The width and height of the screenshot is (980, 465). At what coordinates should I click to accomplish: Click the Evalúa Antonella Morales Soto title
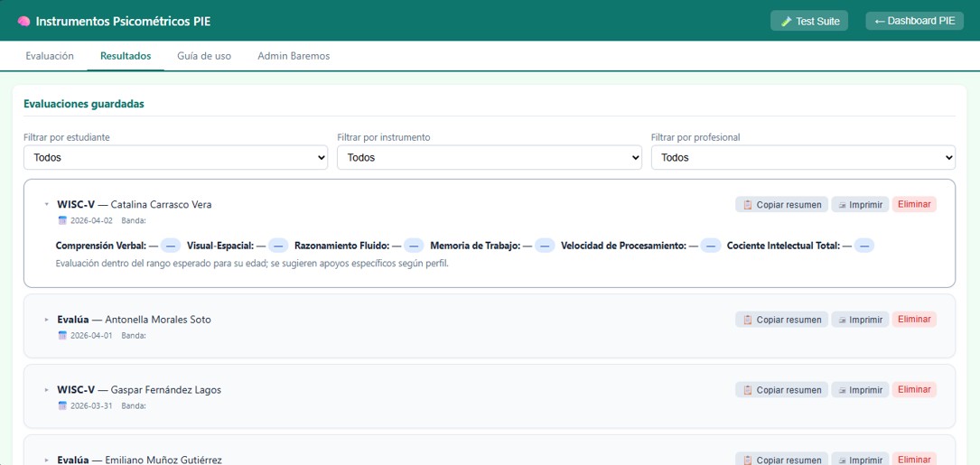pos(135,320)
